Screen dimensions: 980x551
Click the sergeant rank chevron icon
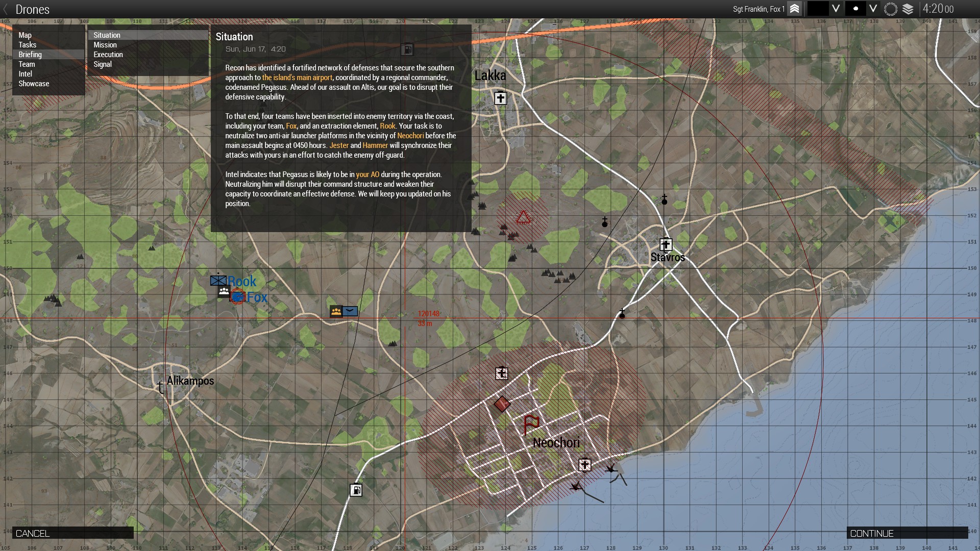[x=794, y=9]
